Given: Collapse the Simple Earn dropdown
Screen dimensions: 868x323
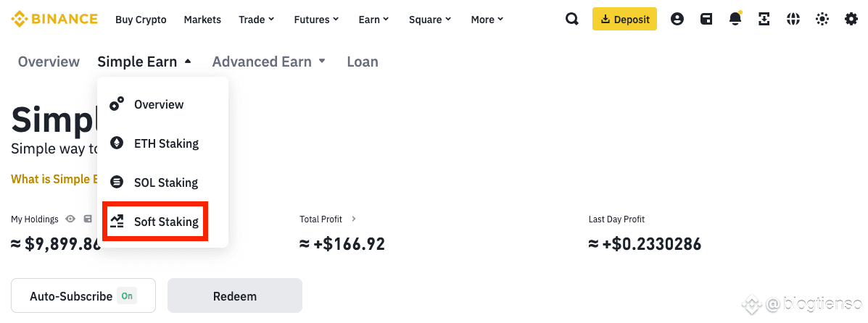Looking at the screenshot, I should pyautogui.click(x=144, y=62).
